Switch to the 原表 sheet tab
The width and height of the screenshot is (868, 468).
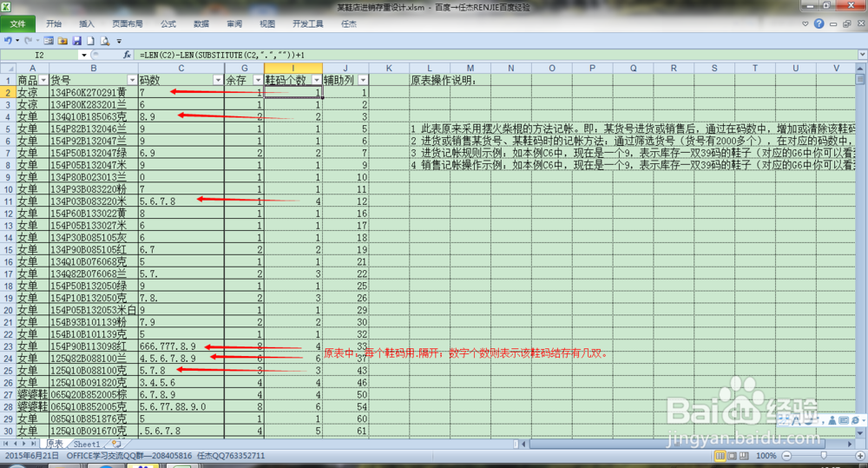pos(54,444)
